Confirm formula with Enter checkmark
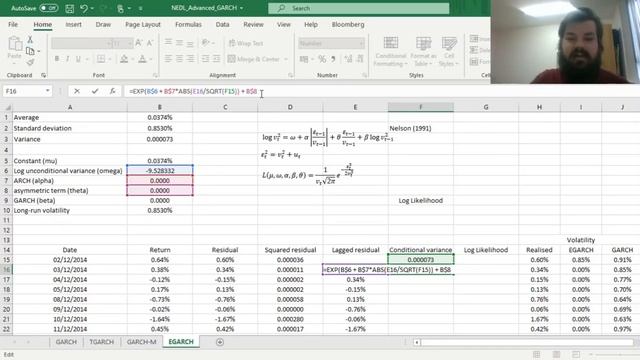 pyautogui.click(x=95, y=91)
